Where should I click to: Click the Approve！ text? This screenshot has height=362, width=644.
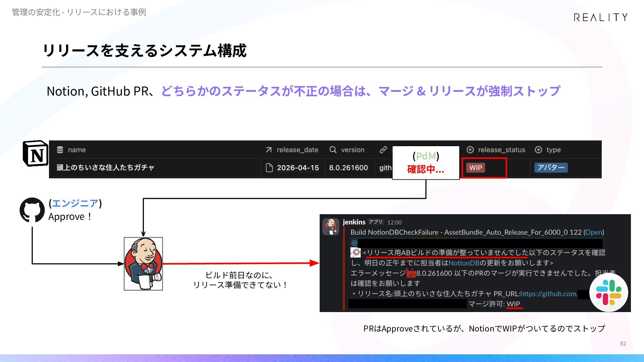70,217
